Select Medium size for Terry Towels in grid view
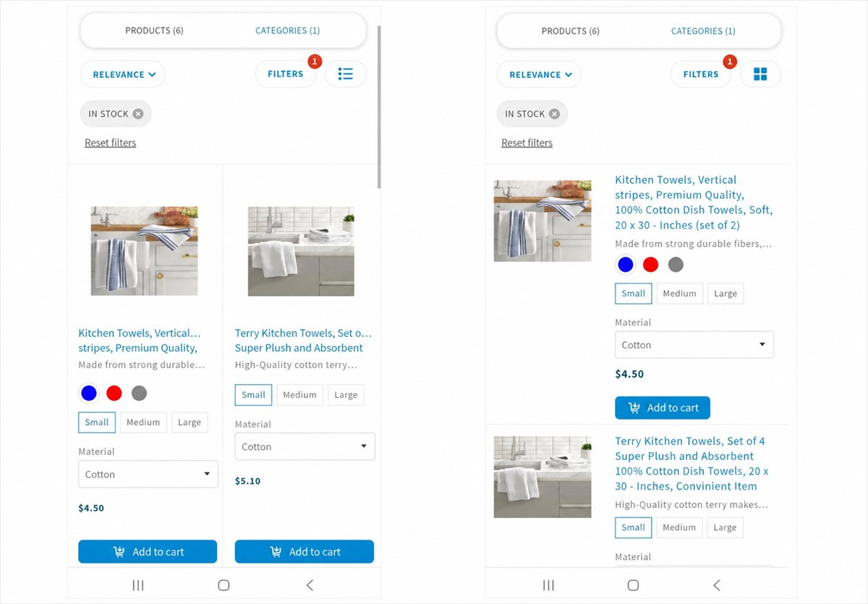868x604 pixels. coord(299,395)
